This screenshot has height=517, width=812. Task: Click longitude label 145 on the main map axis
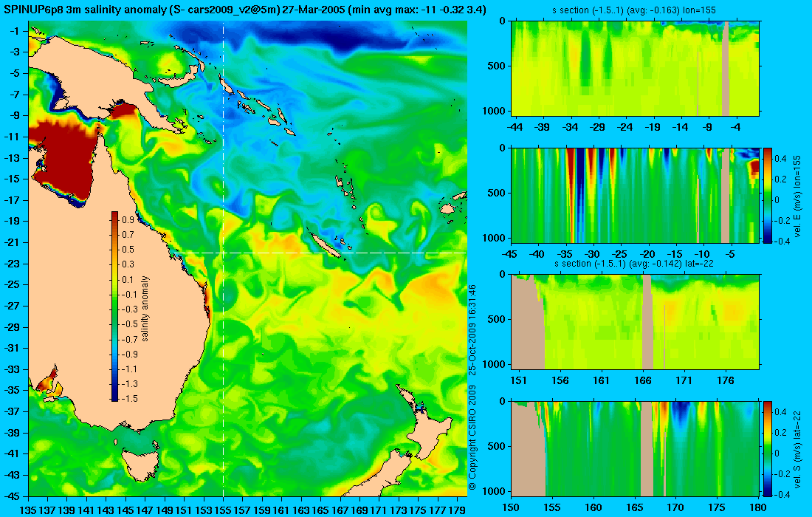(125, 510)
